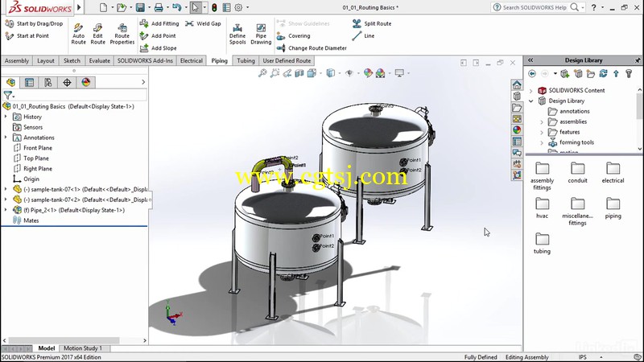Open the DisplayManager tab
This screenshot has height=362, width=644.
(x=86, y=83)
